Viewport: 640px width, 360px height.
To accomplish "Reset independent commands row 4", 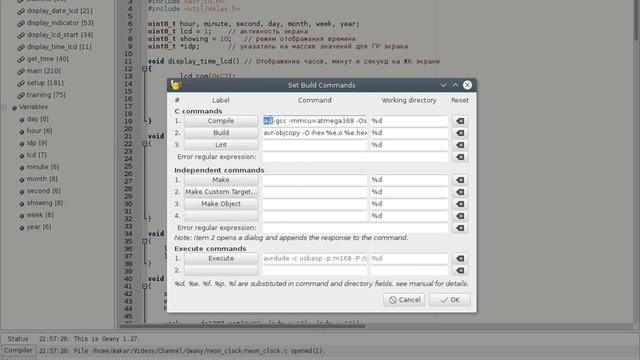I will coord(460,216).
